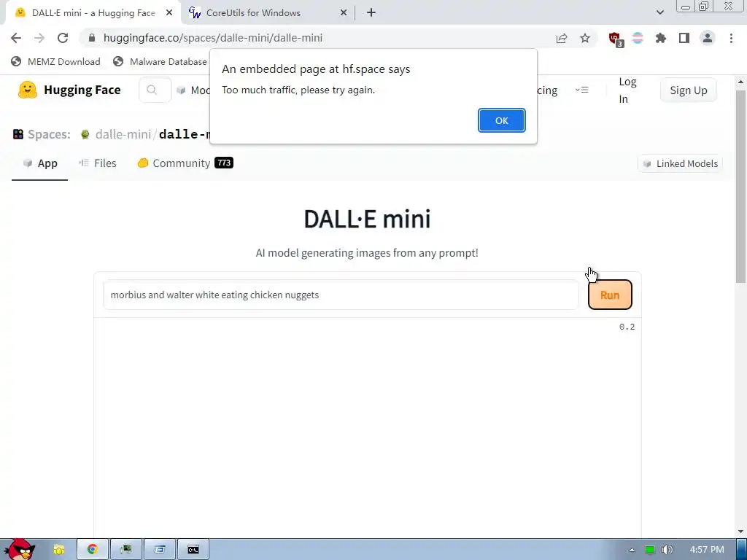Click the run-dialog window taskbar icon
747x560 pixels.
[160, 550]
